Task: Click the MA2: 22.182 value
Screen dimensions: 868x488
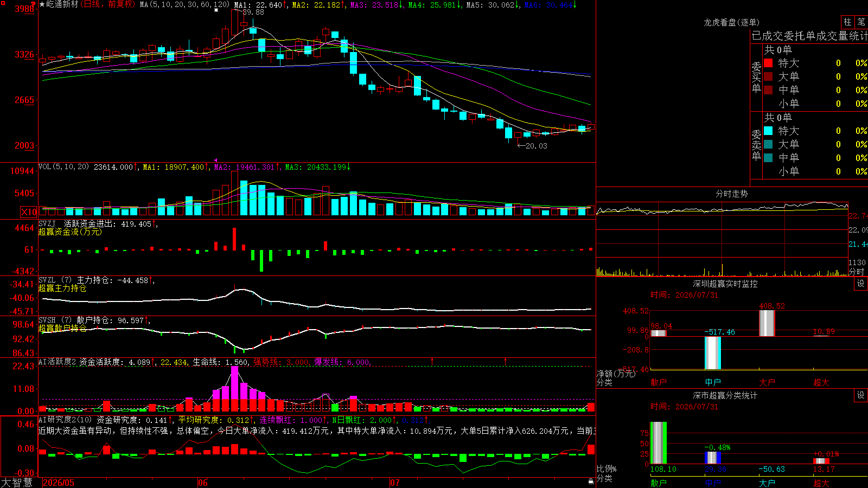Action: click(x=318, y=5)
